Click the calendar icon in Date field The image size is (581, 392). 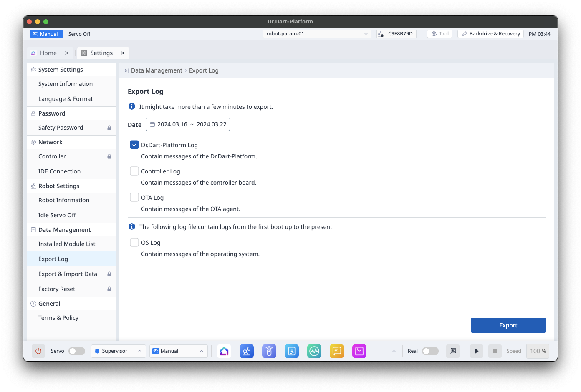point(152,124)
